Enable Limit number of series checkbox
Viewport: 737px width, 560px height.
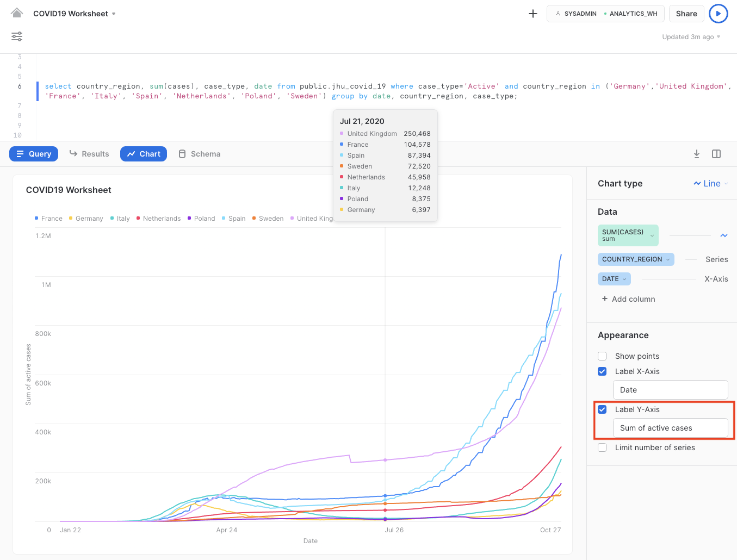602,447
